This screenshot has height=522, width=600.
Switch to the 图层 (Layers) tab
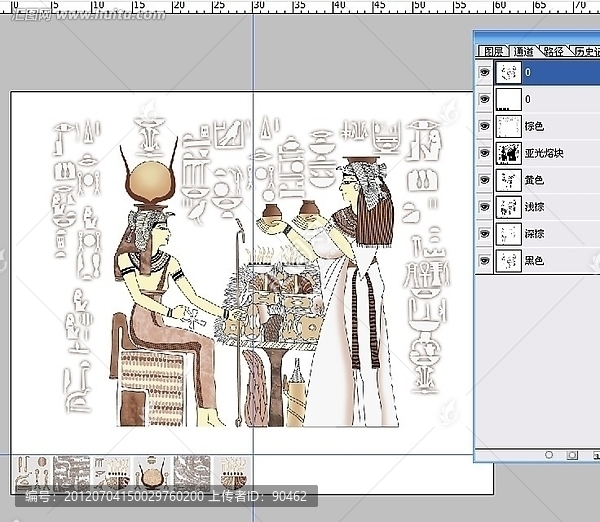(x=493, y=51)
